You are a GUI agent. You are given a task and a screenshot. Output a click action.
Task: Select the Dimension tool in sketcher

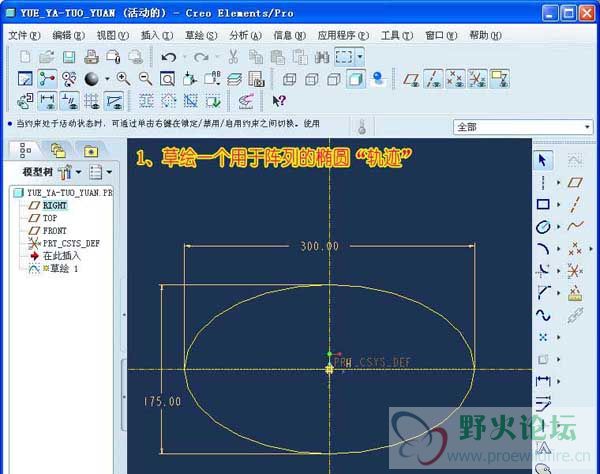(543, 381)
